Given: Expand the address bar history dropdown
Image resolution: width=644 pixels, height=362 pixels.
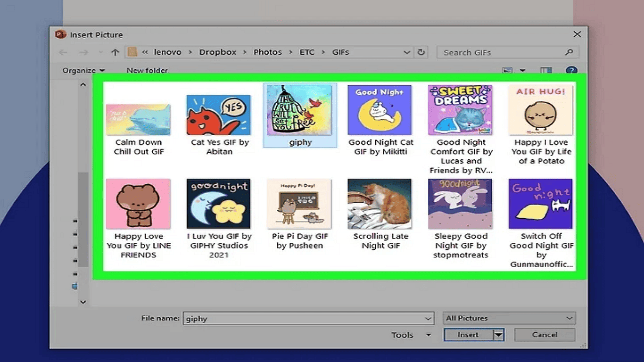Looking at the screenshot, I should [x=407, y=52].
